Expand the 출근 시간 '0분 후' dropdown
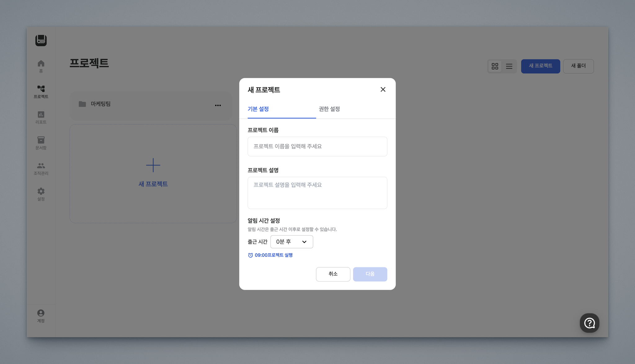 coord(291,242)
